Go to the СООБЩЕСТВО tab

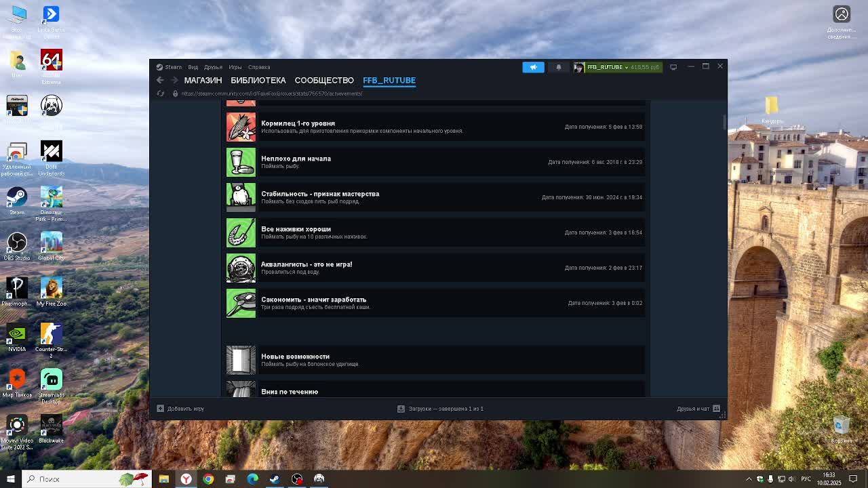(x=324, y=80)
